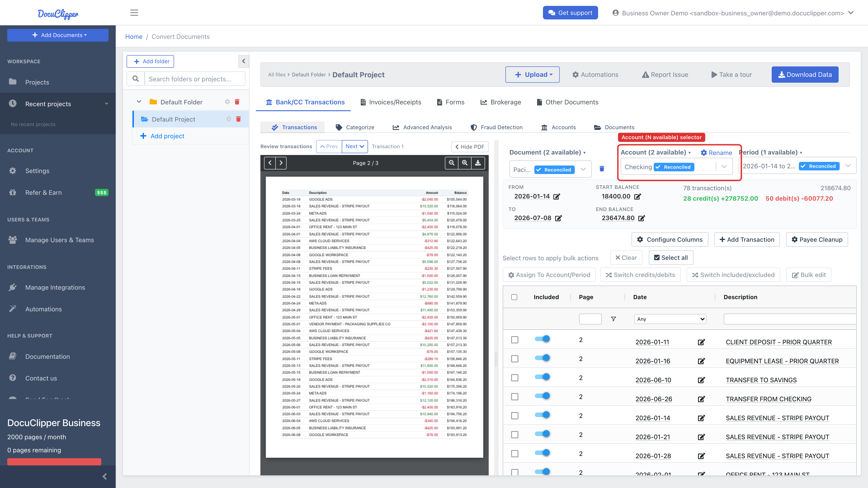Collapse the folder panel arrow
Viewport: 868px width, 488px height.
244,61
